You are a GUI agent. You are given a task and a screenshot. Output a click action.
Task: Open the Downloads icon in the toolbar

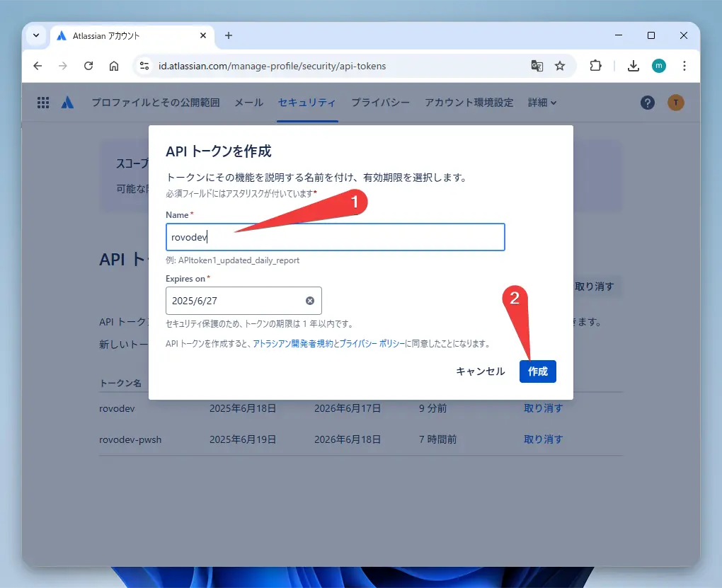pyautogui.click(x=632, y=65)
